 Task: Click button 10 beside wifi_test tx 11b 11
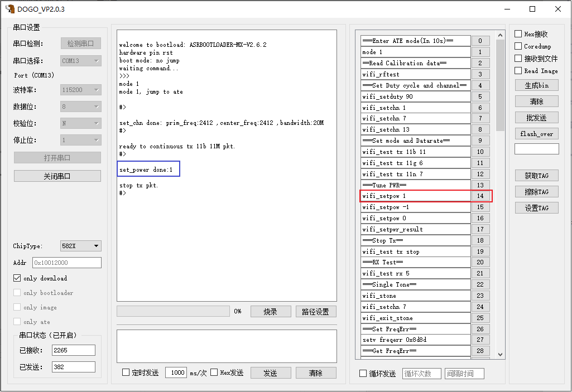[x=480, y=152]
